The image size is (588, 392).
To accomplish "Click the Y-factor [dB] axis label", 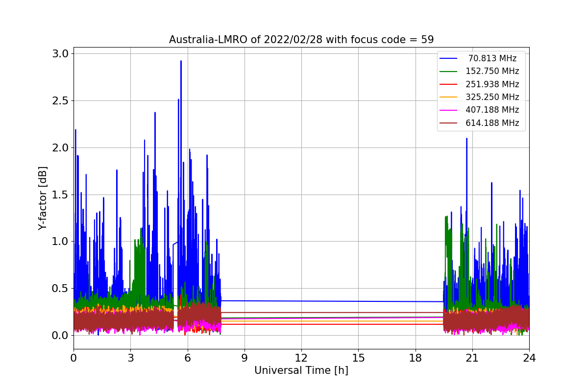I will click(43, 198).
